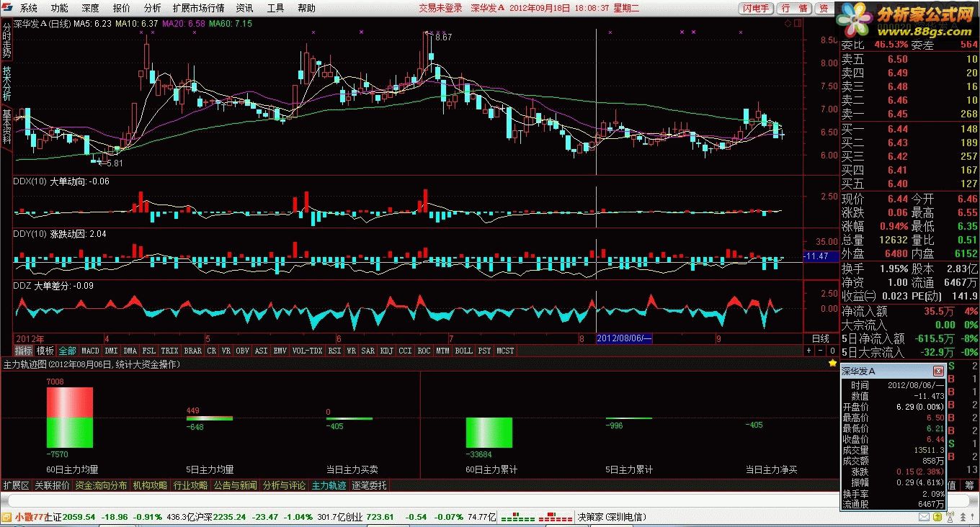Select the OBV indicator
980x527 pixels.
pos(242,351)
